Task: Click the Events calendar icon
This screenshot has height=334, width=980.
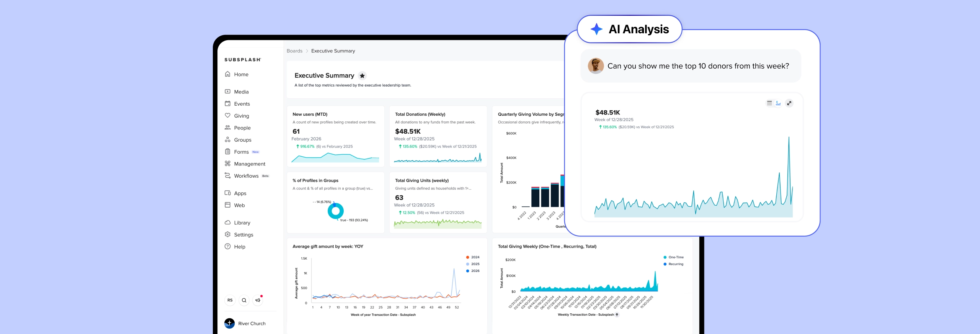Action: (227, 103)
